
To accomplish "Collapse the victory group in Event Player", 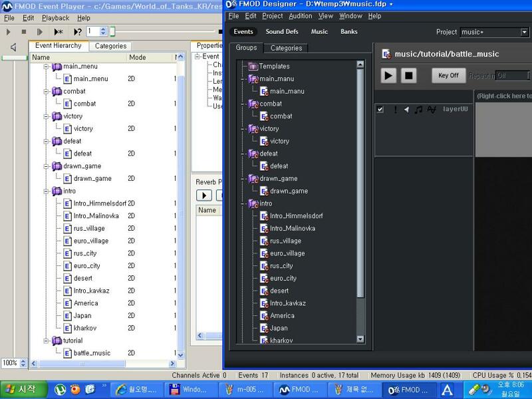I will pyautogui.click(x=46, y=116).
